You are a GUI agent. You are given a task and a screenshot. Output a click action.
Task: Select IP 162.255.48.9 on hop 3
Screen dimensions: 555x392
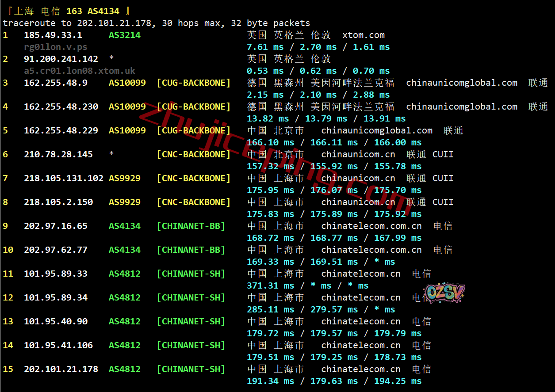56,83
